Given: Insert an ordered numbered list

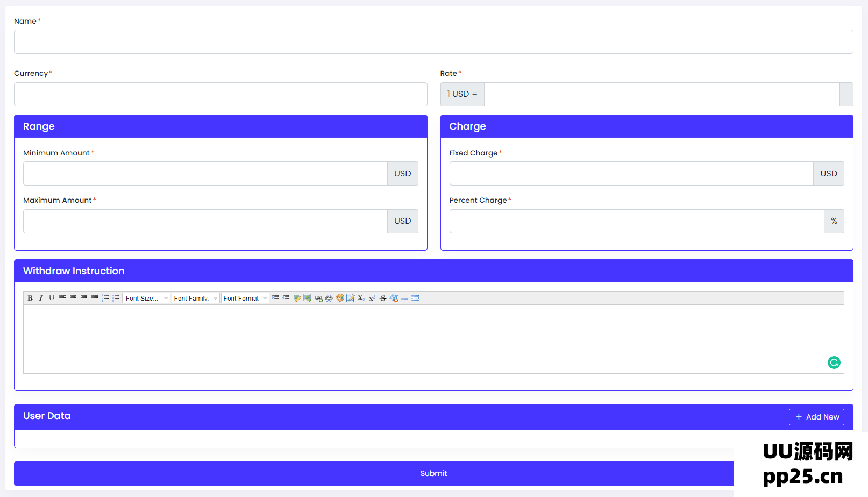Looking at the screenshot, I should pyautogui.click(x=105, y=298).
